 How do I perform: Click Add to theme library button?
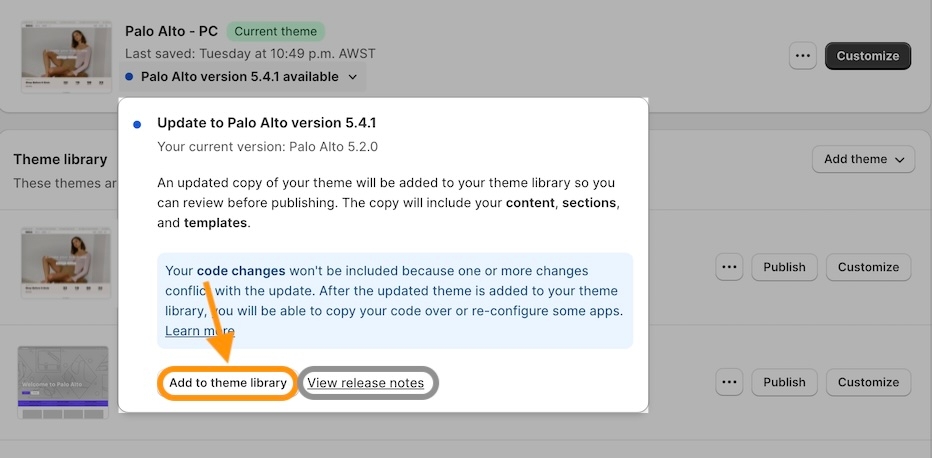point(228,383)
